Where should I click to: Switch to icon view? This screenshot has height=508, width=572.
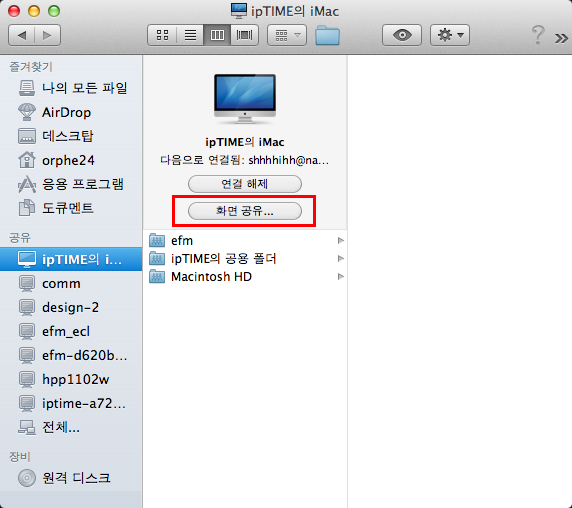pyautogui.click(x=162, y=35)
